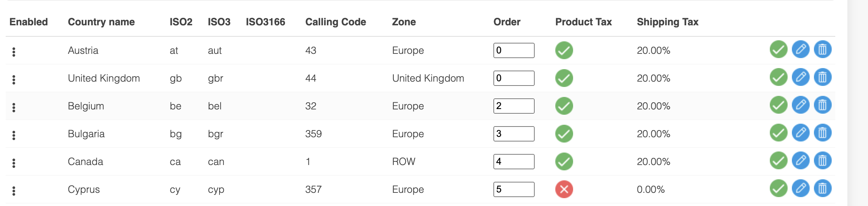The image size is (868, 206).
Task: Click the drag handle dots beside Bulgaria
Action: click(x=14, y=135)
